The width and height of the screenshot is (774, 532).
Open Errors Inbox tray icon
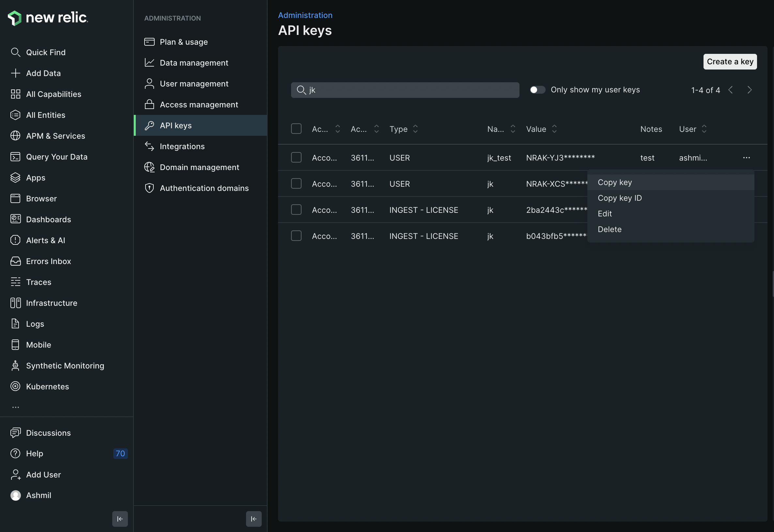pos(15,261)
